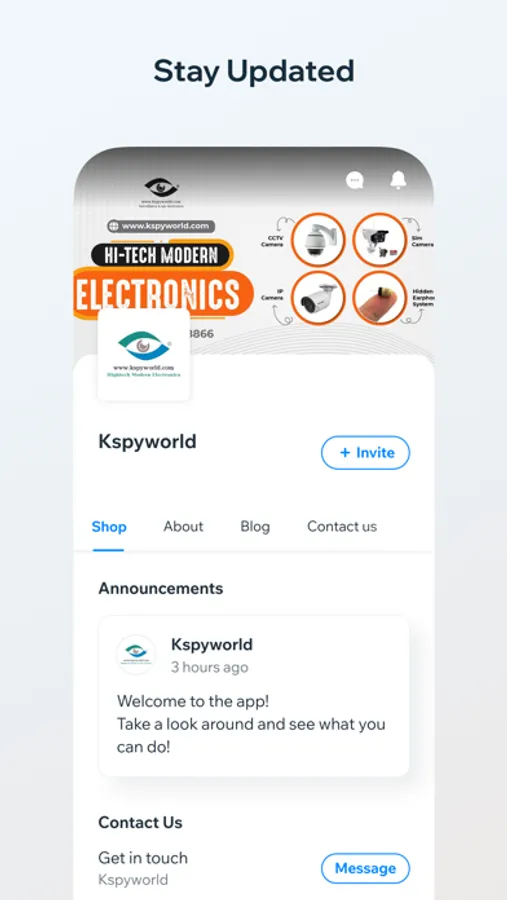Tap the Kspyworld announcement author name

(212, 645)
